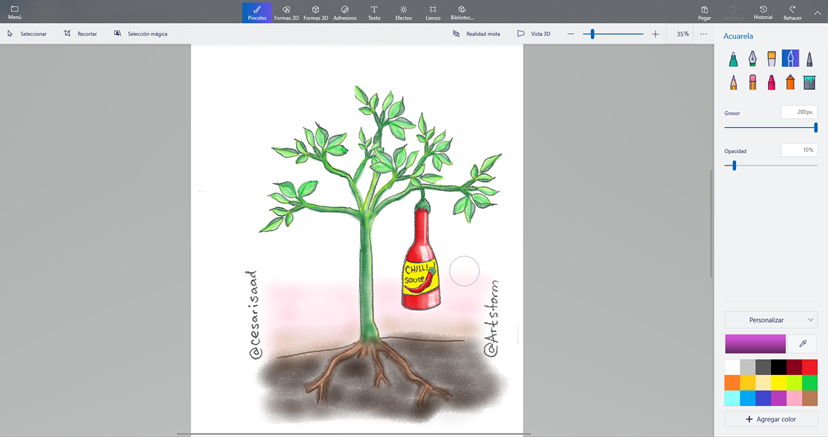
Task: Click Agregar color button
Action: (770, 419)
